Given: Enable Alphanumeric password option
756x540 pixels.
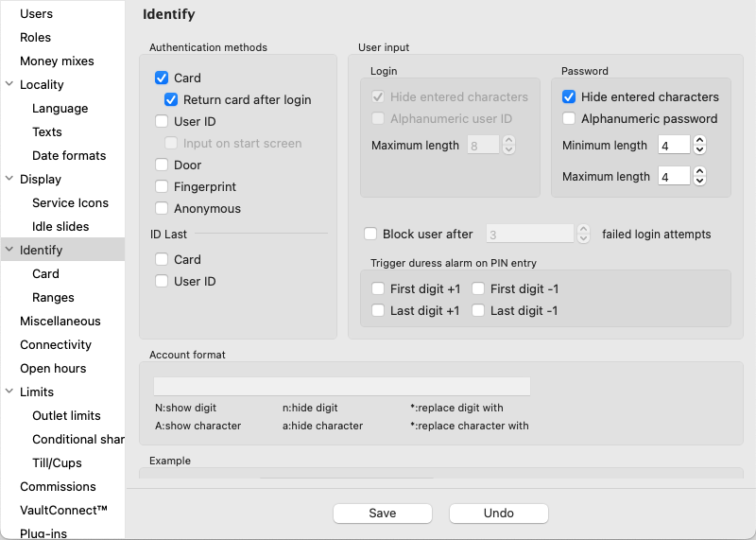Looking at the screenshot, I should (569, 119).
